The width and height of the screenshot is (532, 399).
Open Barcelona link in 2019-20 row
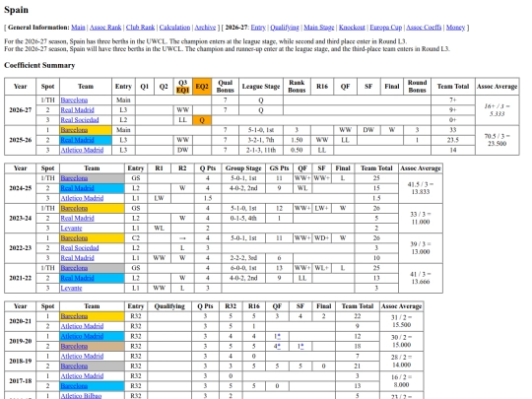tap(74, 346)
